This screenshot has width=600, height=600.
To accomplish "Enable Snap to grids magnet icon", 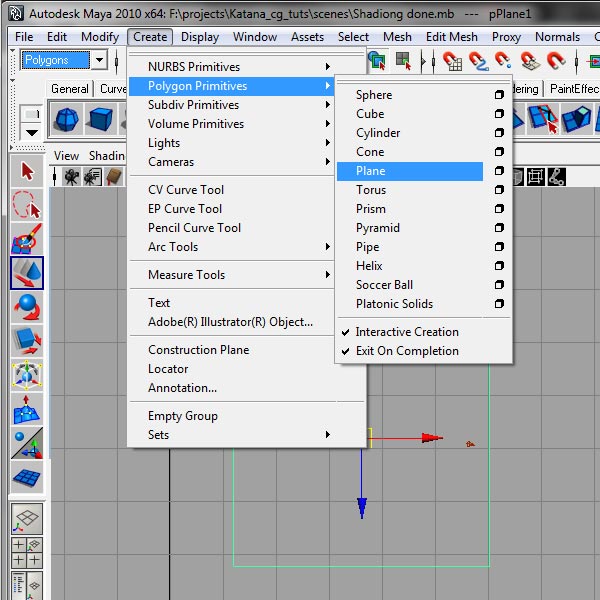I will coord(452,61).
